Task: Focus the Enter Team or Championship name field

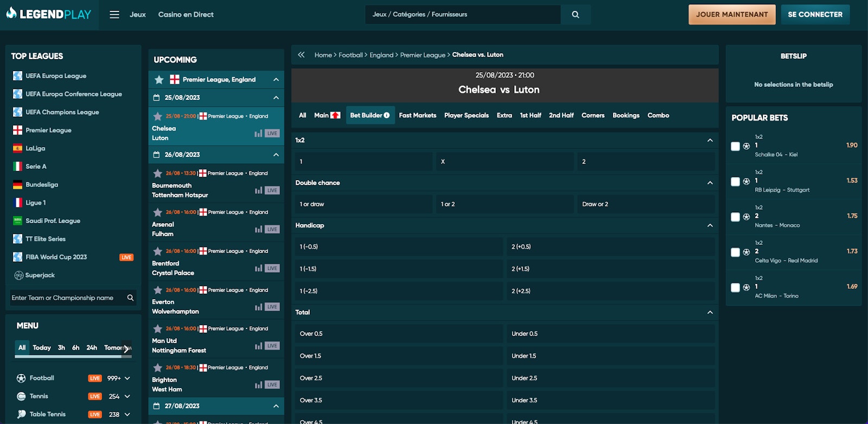Action: (x=67, y=298)
